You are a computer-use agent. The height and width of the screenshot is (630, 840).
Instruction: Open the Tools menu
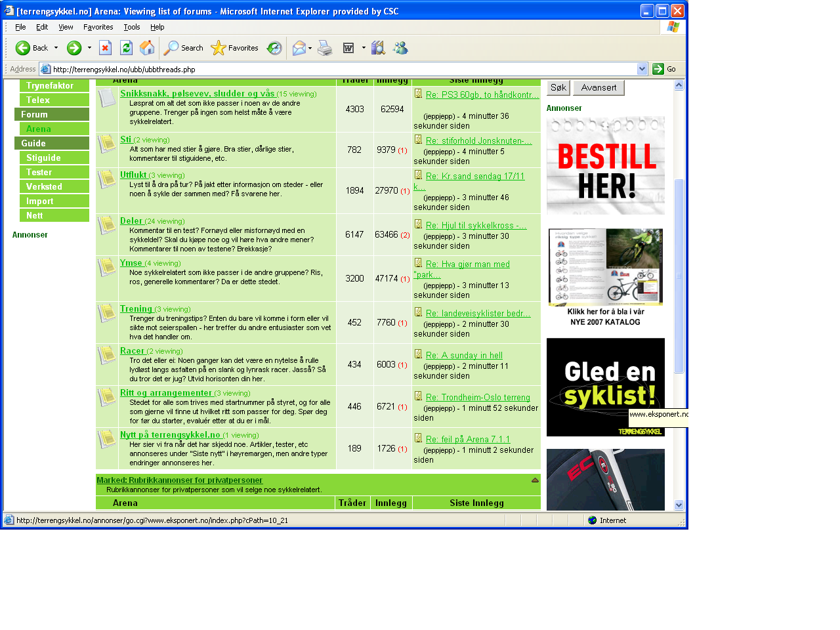tap(131, 27)
